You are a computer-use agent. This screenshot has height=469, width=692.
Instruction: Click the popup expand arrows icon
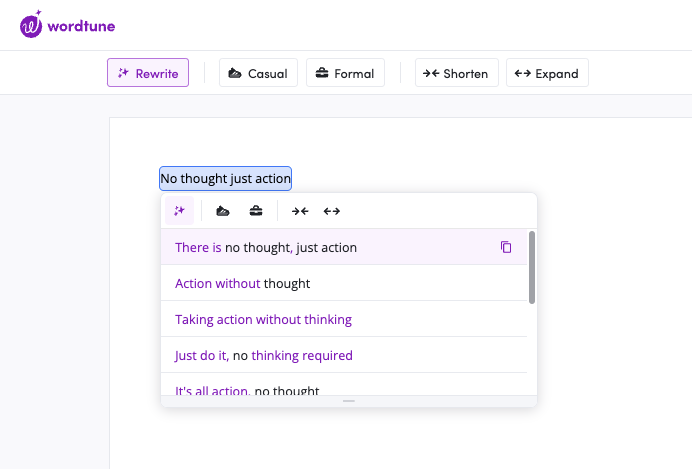332,211
